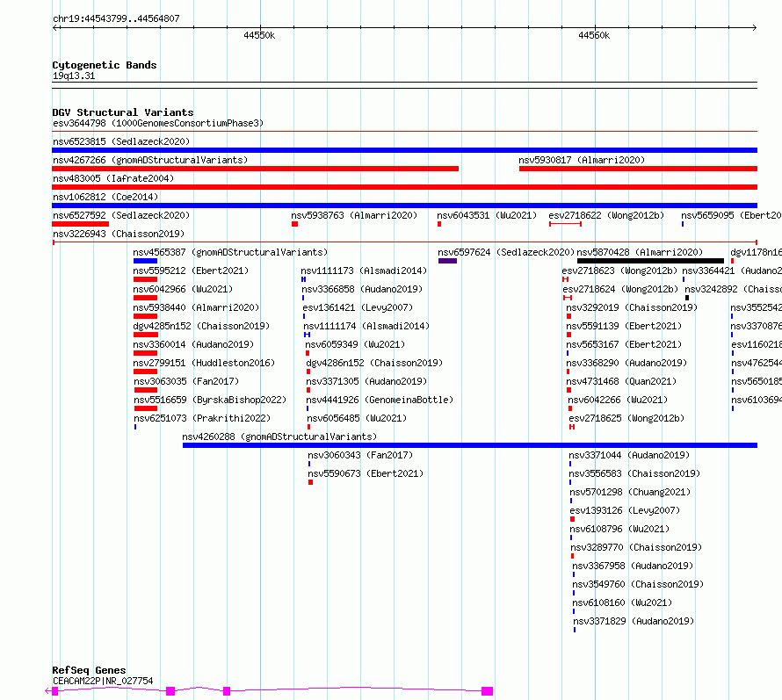Select the nsv5870428 Almarri2020 black bar
This screenshot has height=700, width=782.
(x=650, y=261)
